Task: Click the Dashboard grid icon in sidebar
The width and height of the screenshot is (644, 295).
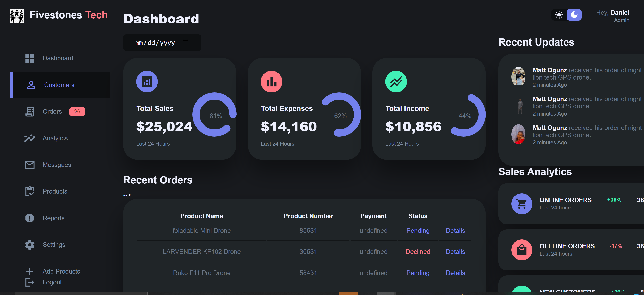Action: (x=29, y=58)
